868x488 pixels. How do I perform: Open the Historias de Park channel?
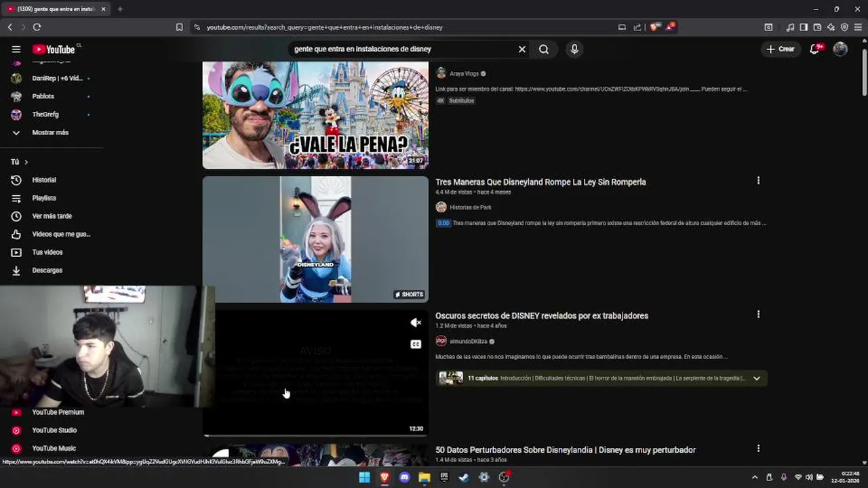tap(471, 207)
